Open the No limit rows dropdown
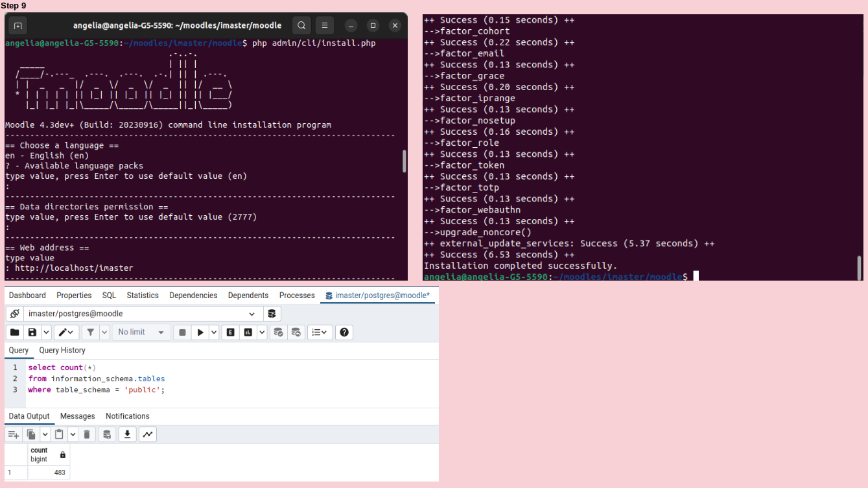The image size is (868, 488). 141,332
